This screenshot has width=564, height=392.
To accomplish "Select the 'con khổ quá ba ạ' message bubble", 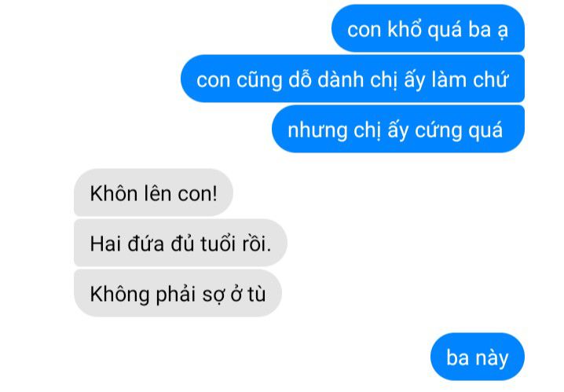I will coord(428,28).
